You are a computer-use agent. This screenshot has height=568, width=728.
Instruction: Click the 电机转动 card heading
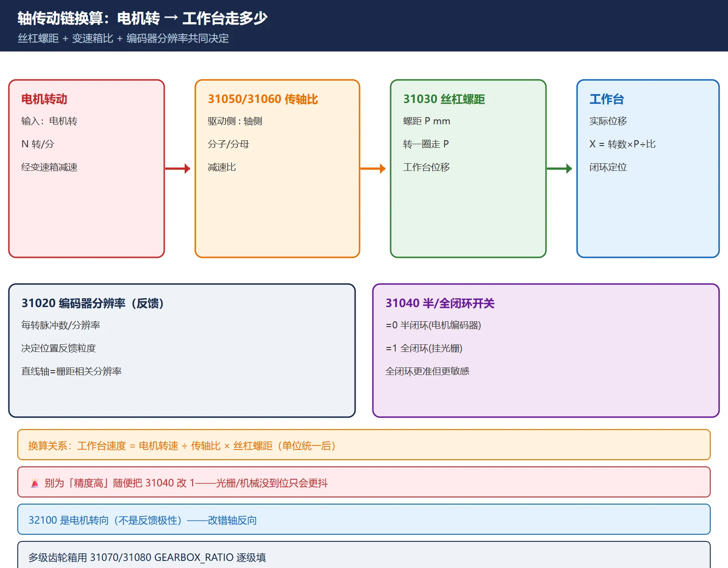(44, 99)
